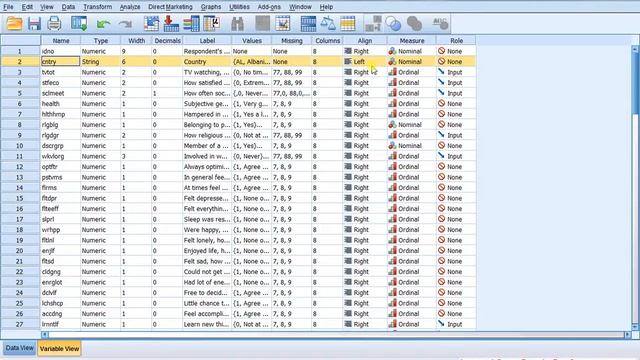Viewport: 640px width, 360px height.
Task: Print using the printer toolbar icon
Action: (x=54, y=24)
